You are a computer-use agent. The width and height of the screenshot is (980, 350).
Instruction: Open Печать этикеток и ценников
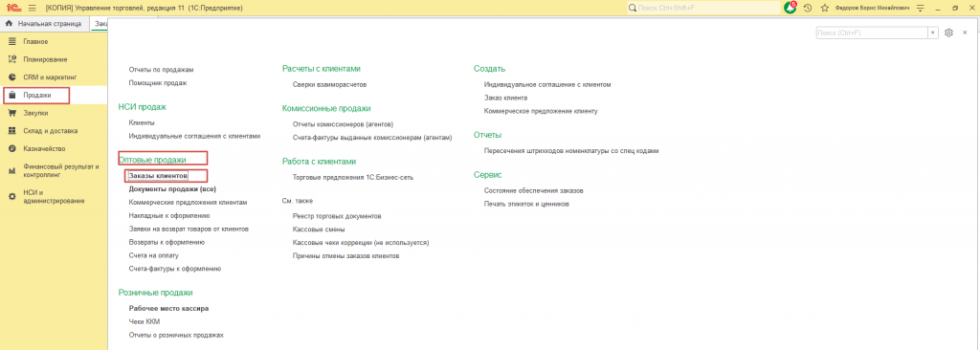coord(527,204)
